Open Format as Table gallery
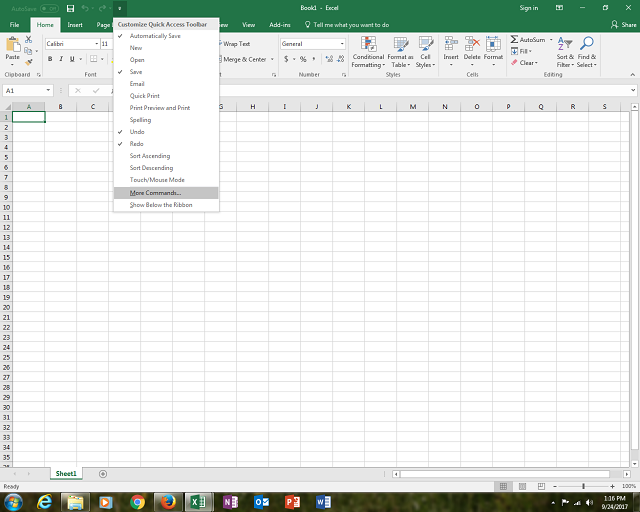 point(400,52)
